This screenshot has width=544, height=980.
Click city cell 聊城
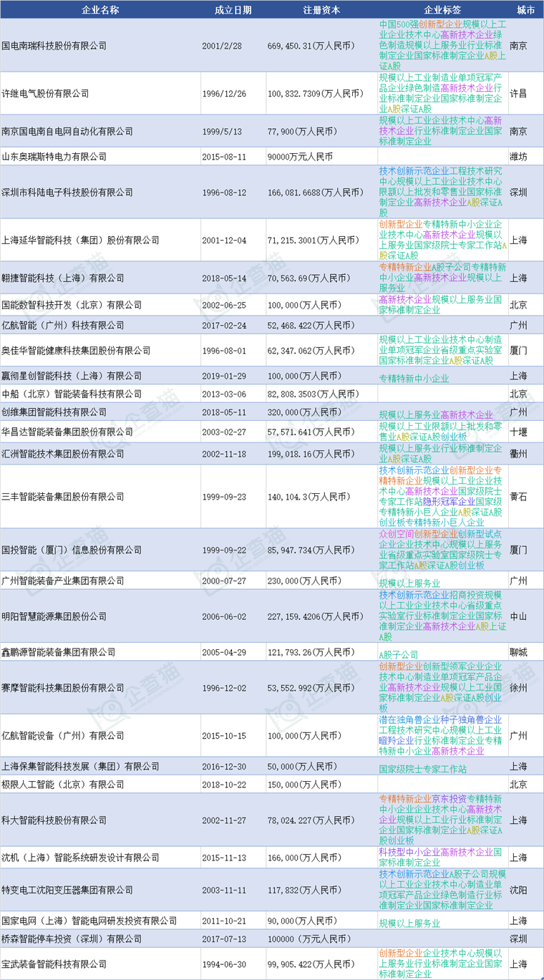click(518, 652)
